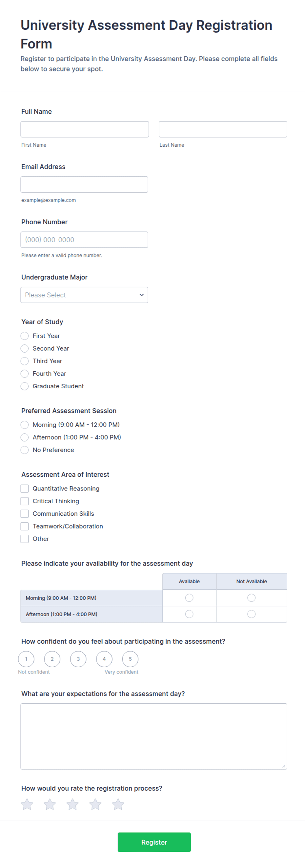The image size is (305, 868).
Task: Pick confidence level 3
Action: point(78,659)
